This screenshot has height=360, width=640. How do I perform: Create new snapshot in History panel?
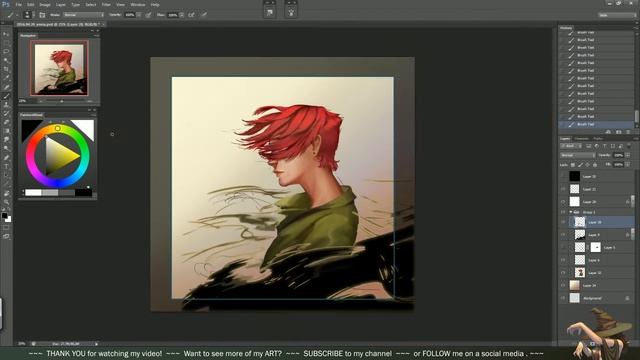[618, 132]
